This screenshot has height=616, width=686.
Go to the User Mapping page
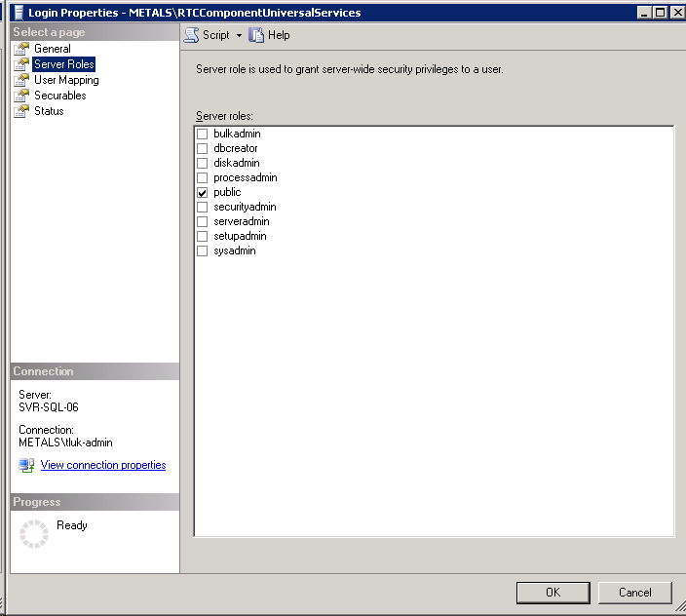[x=66, y=80]
